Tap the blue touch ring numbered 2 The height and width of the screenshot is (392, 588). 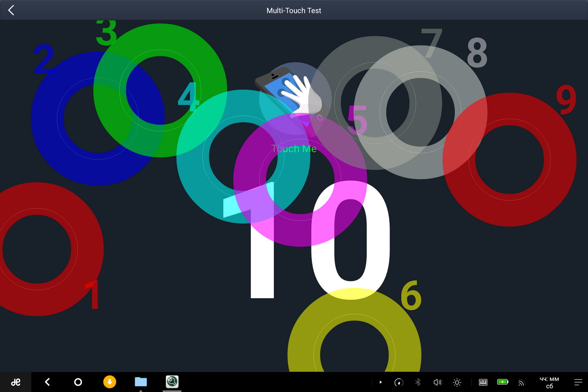[98, 119]
